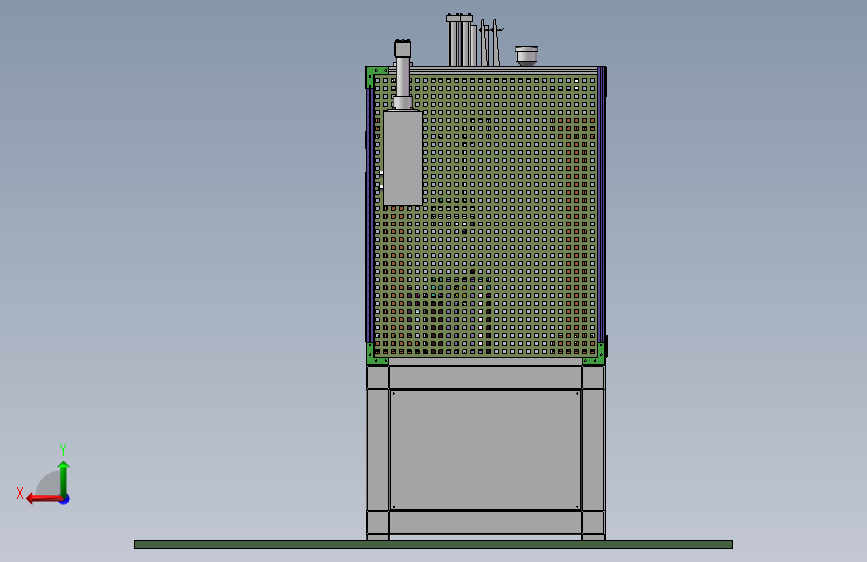This screenshot has width=867, height=562.
Task: Select the right leg of the base frame
Action: point(593,452)
